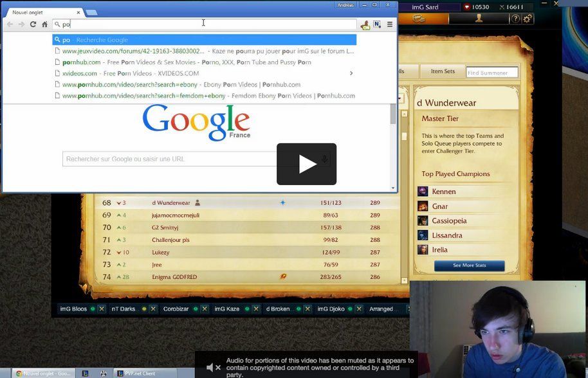Select the G2 Smittyj ladder row
Image resolution: width=588 pixels, height=378 pixels.
pos(248,228)
